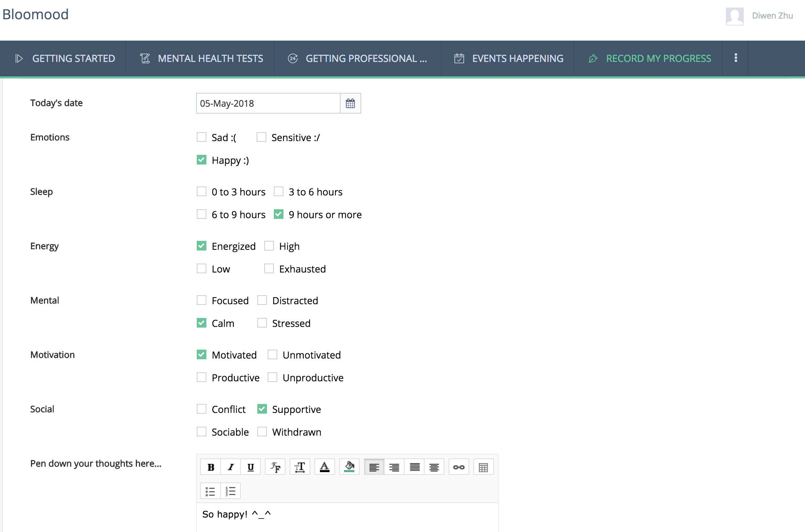
Task: Click the font size icon
Action: pos(300,467)
